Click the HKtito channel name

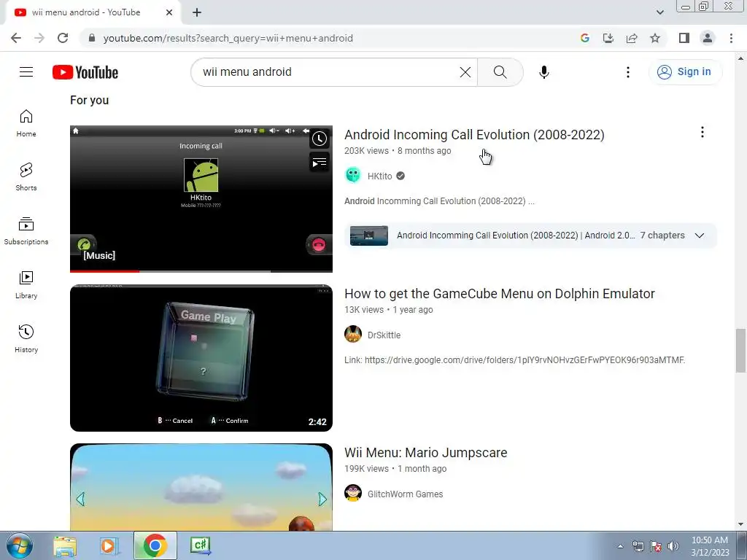point(379,176)
